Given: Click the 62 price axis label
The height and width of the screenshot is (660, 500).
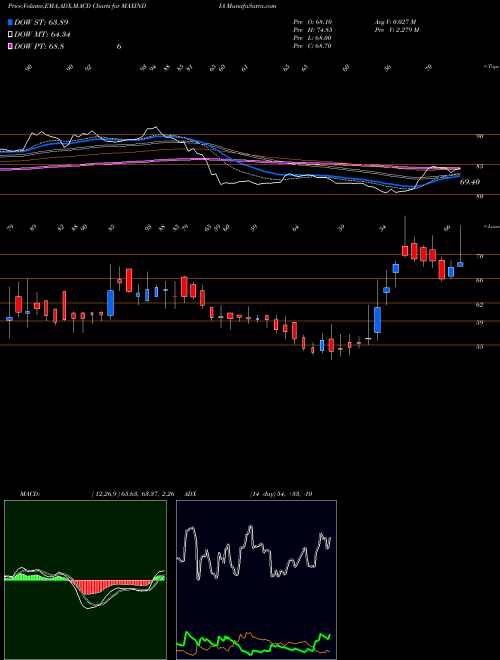Looking at the screenshot, I should (479, 304).
